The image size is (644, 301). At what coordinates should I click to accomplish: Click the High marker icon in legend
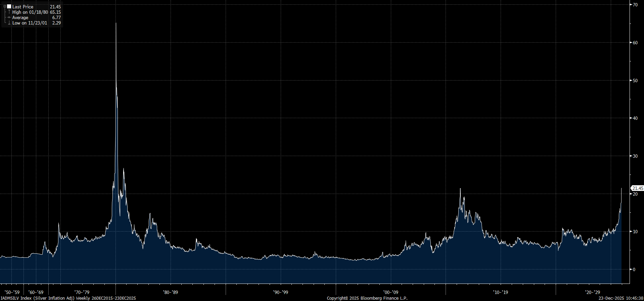pyautogui.click(x=9, y=12)
